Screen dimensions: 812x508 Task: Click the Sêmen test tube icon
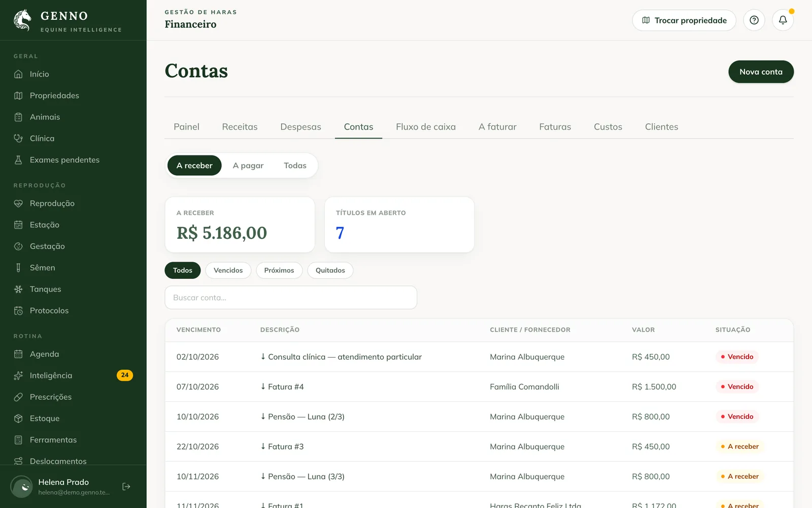click(x=18, y=268)
